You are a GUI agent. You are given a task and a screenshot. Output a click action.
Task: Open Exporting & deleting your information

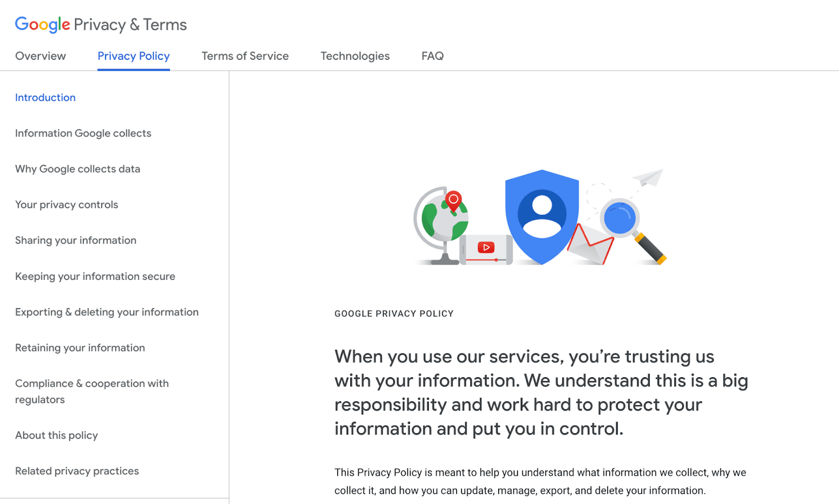[x=107, y=312]
